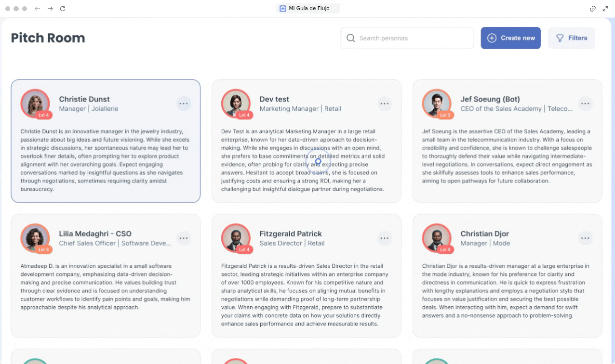The height and width of the screenshot is (364, 615).
Task: Click the magnifier icon in search box
Action: click(351, 38)
